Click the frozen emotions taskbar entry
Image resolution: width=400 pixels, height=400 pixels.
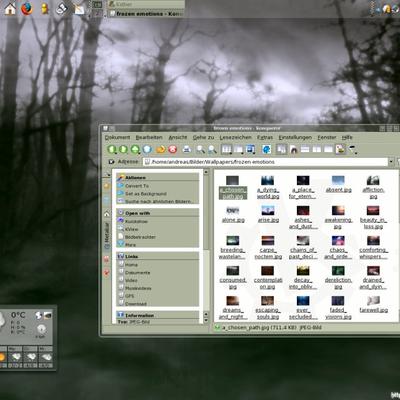coord(146,14)
